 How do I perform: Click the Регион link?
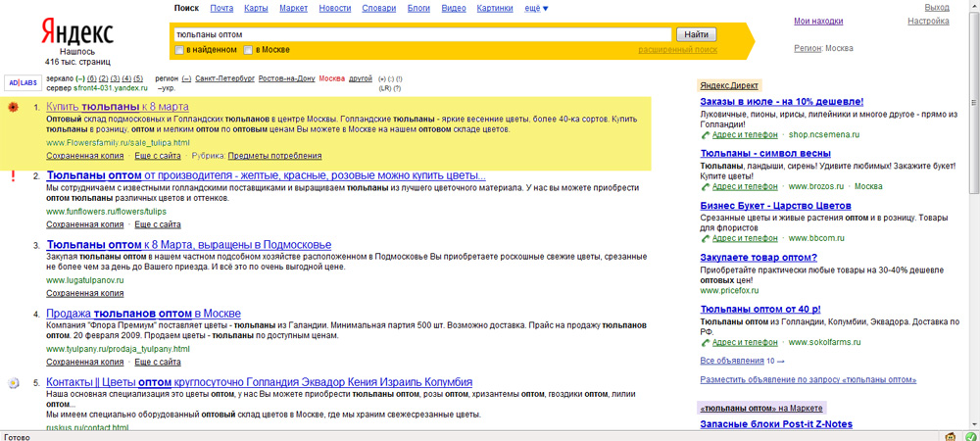pyautogui.click(x=808, y=48)
